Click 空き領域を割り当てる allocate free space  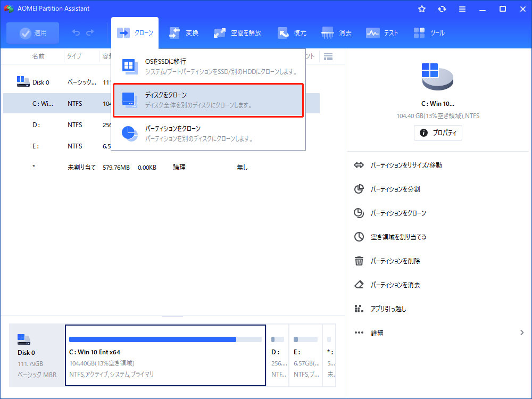point(398,237)
